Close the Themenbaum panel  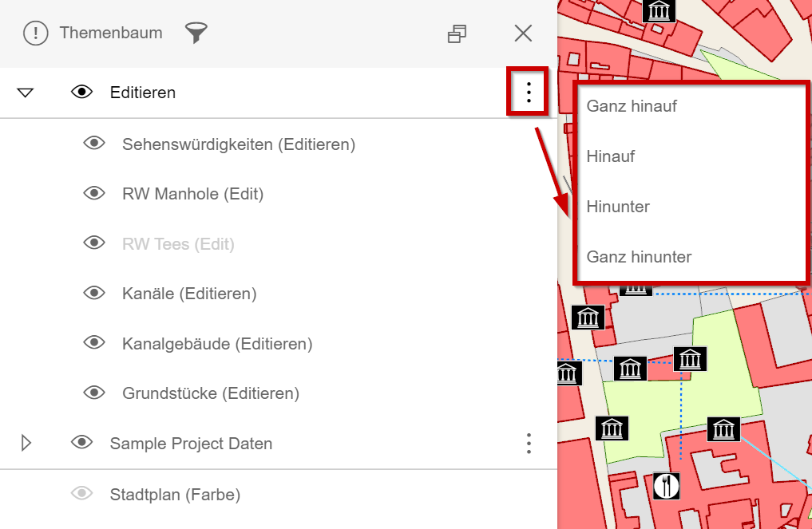(523, 34)
